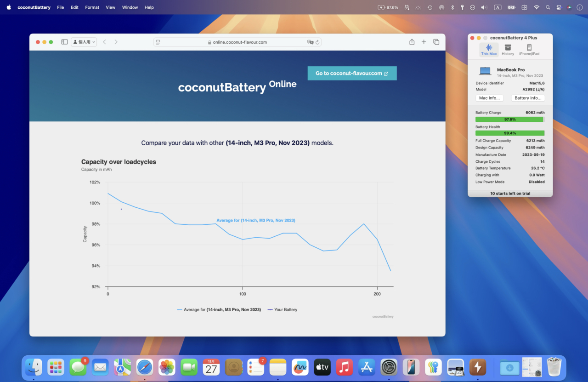Screen dimensions: 588x382
Task: Click the battery 97.6% menu bar item
Action: coord(388,7)
